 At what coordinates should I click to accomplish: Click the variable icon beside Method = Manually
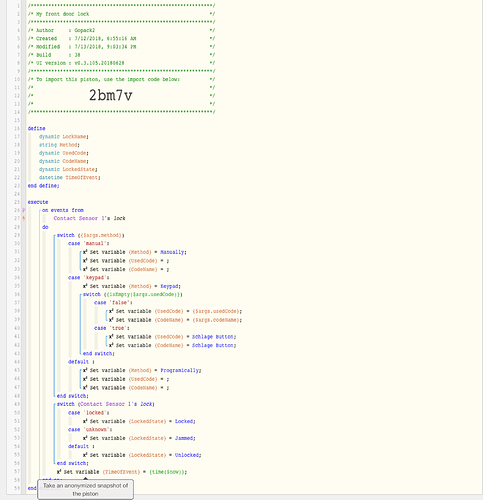tap(85, 252)
